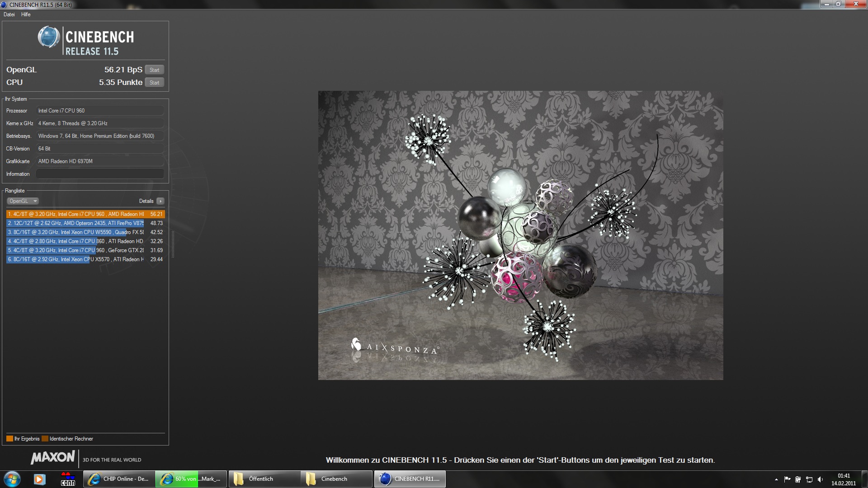868x488 pixels.
Task: Expand ranking Details arrow button
Action: pyautogui.click(x=160, y=201)
